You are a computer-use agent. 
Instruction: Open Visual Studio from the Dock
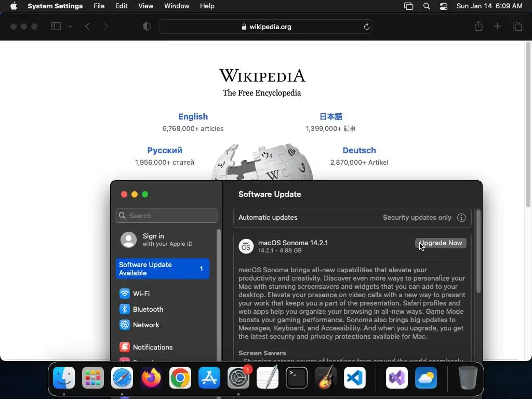[x=396, y=377]
